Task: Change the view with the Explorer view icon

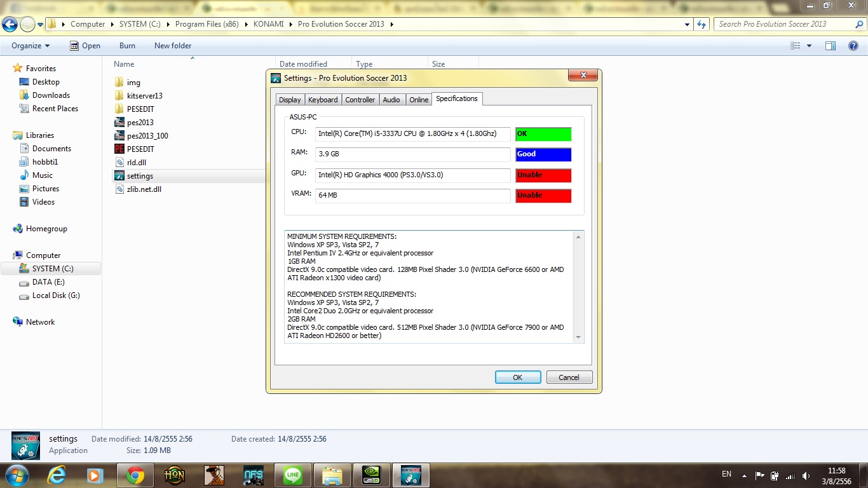Action: click(795, 46)
